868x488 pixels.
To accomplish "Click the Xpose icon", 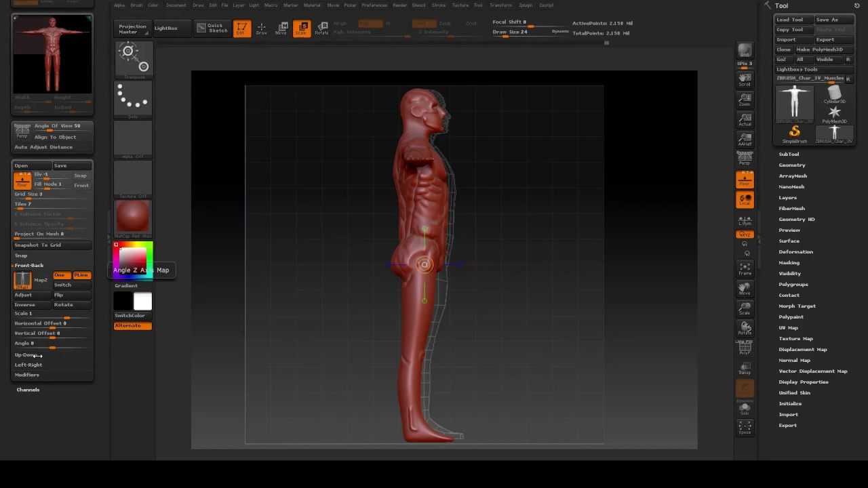I will tap(745, 427).
